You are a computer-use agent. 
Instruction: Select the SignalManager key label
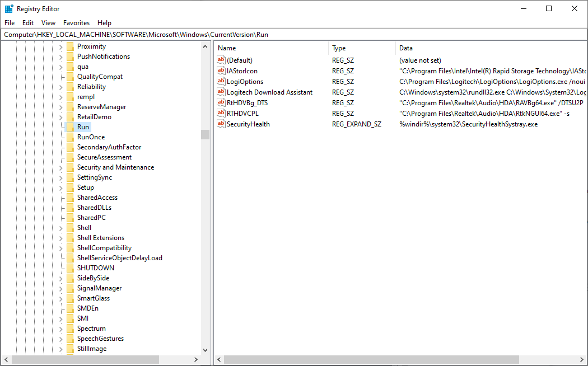99,288
